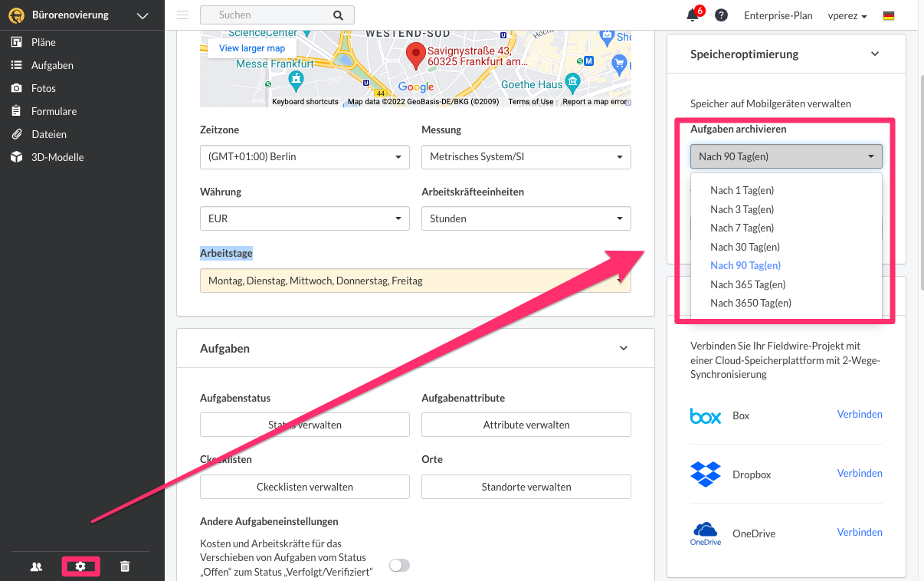Open the Zeitzone Berlin dropdown

pyautogui.click(x=304, y=156)
